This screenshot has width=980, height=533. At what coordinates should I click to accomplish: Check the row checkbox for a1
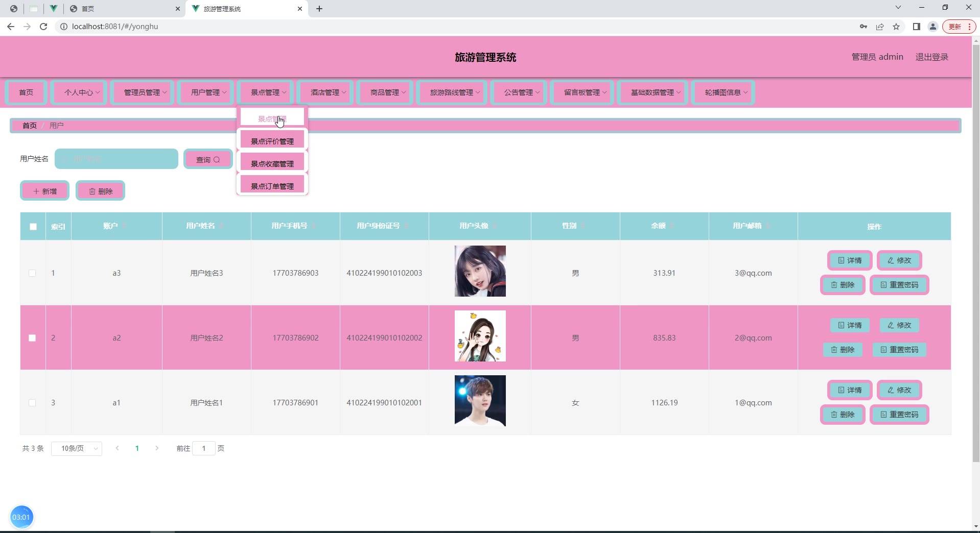point(32,403)
